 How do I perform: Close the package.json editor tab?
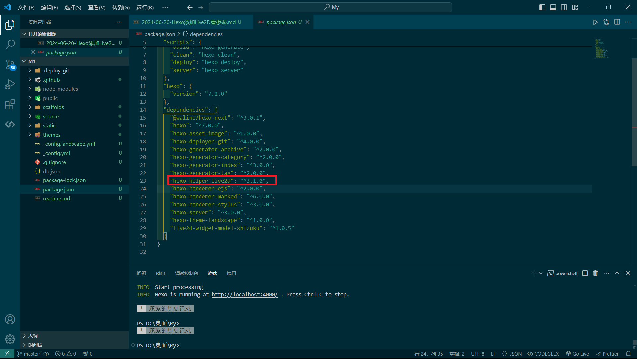point(307,22)
